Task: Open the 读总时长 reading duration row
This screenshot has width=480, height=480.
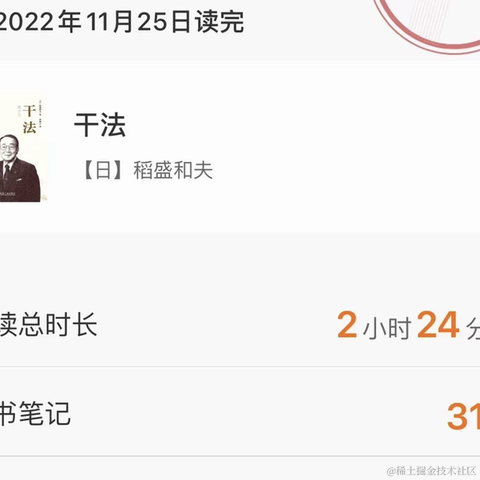Action: pos(240,324)
